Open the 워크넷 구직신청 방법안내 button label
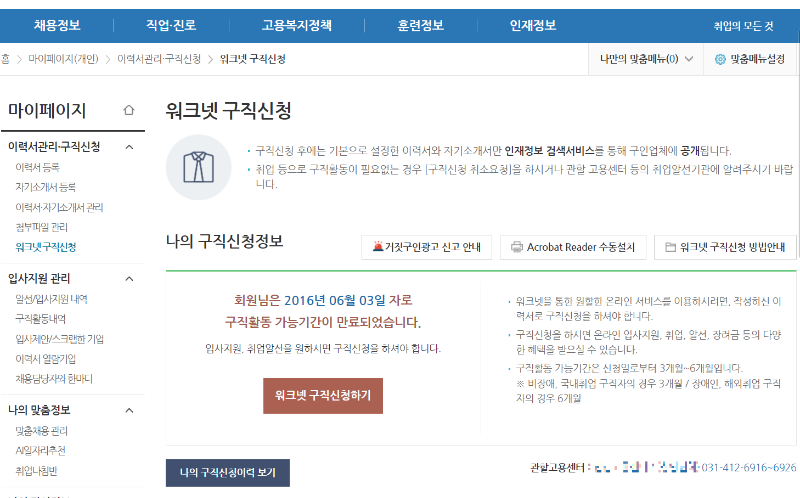Viewport: 800px width, 498px height. tap(732, 247)
